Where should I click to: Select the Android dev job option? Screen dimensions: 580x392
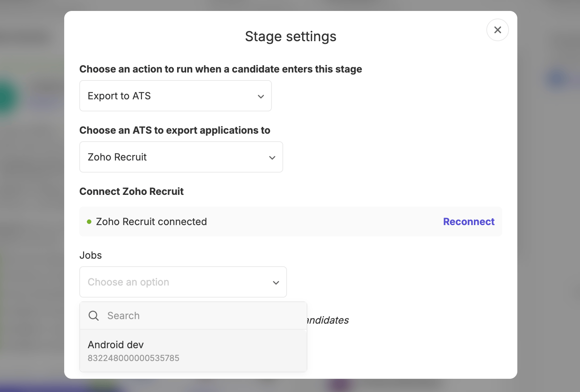[x=193, y=351]
